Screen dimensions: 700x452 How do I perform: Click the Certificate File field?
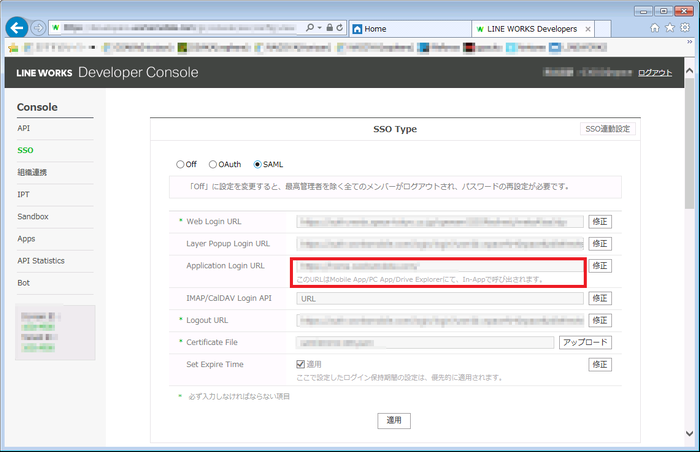(425, 343)
